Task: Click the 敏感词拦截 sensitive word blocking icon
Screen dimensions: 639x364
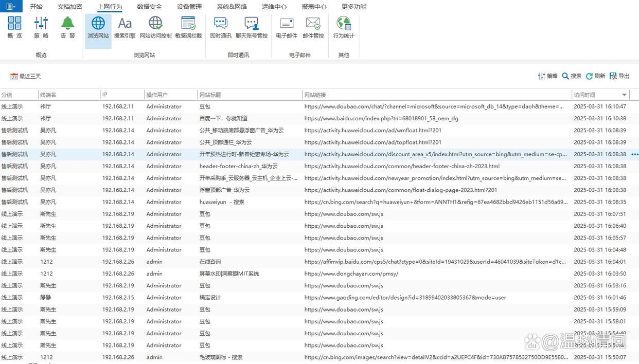Action: pos(188,28)
